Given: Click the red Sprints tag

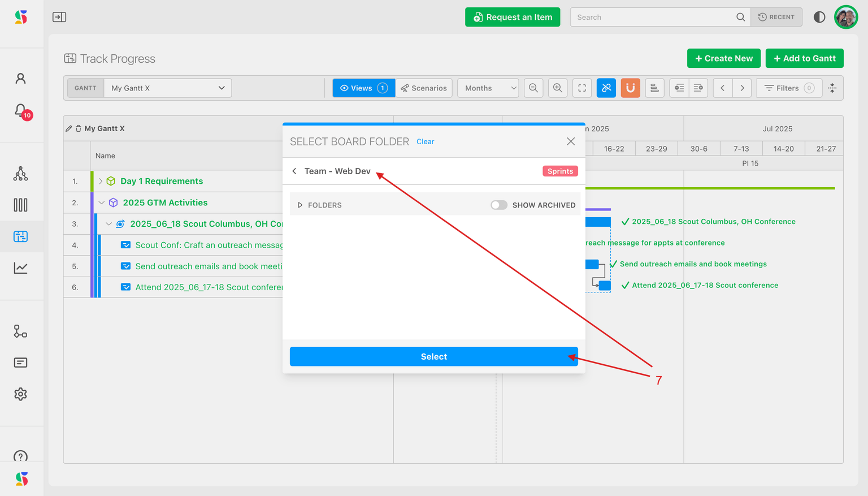Looking at the screenshot, I should pyautogui.click(x=560, y=171).
